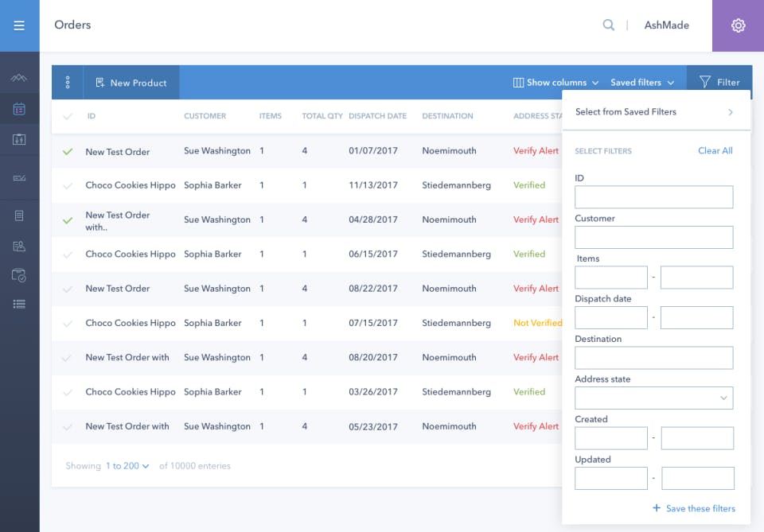Click the Items maximum input field
Viewport: 764px width, 532px height.
click(x=697, y=277)
